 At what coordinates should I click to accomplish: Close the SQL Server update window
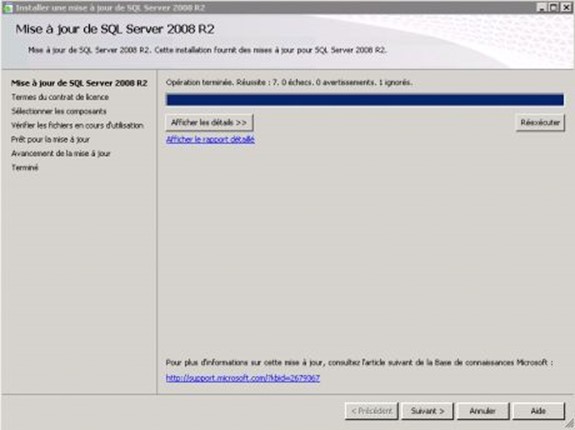566,7
